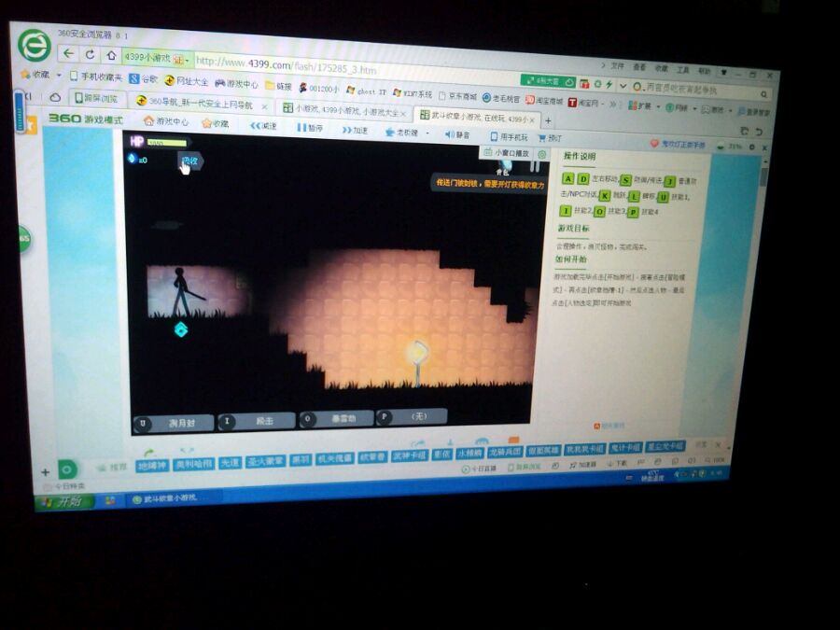Open 游戏中心 in game mode toolbar
The image size is (840, 630).
click(x=166, y=121)
